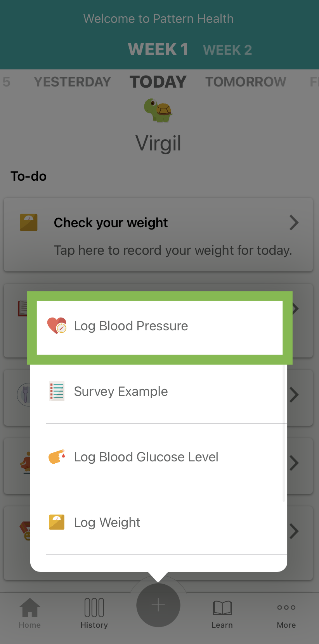Tap the plus add button
Viewport: 319px width, 644px height.
158,605
